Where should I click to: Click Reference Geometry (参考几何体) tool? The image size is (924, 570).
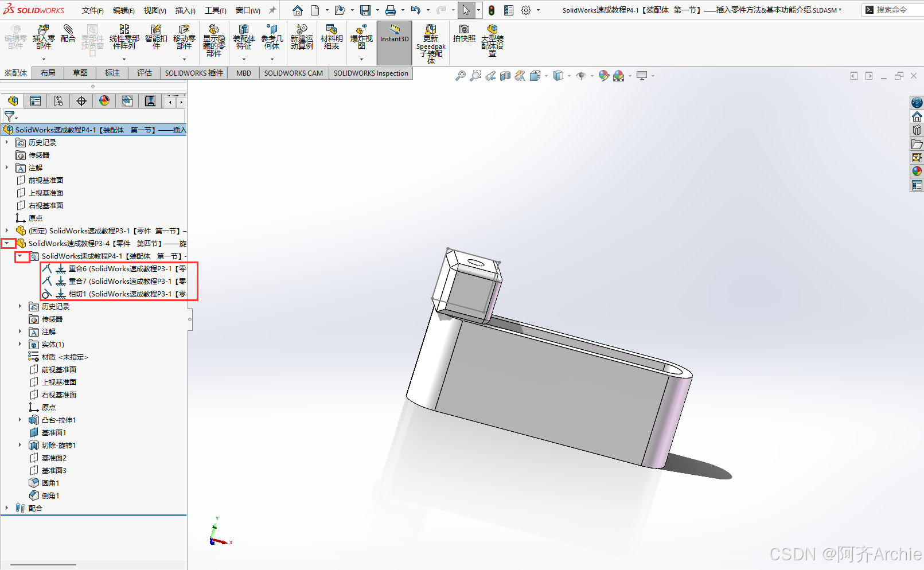point(272,37)
